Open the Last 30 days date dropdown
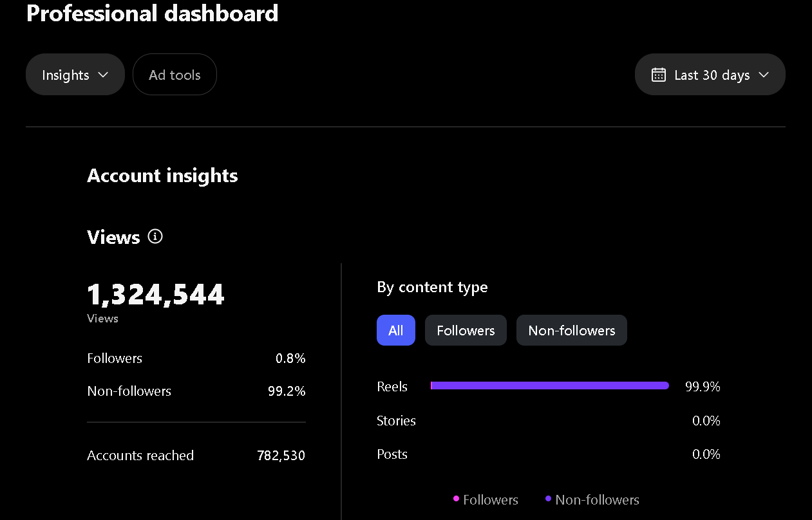Image resolution: width=812 pixels, height=520 pixels. pyautogui.click(x=710, y=75)
